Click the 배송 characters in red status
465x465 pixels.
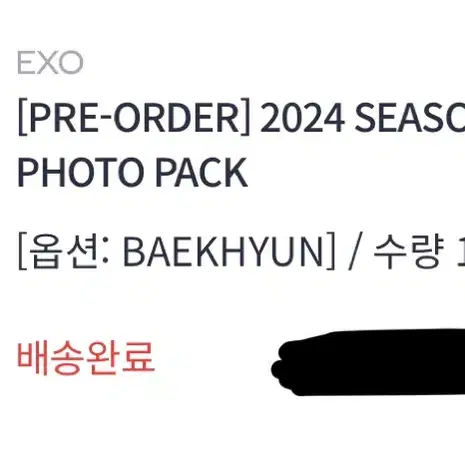pyautogui.click(x=51, y=358)
